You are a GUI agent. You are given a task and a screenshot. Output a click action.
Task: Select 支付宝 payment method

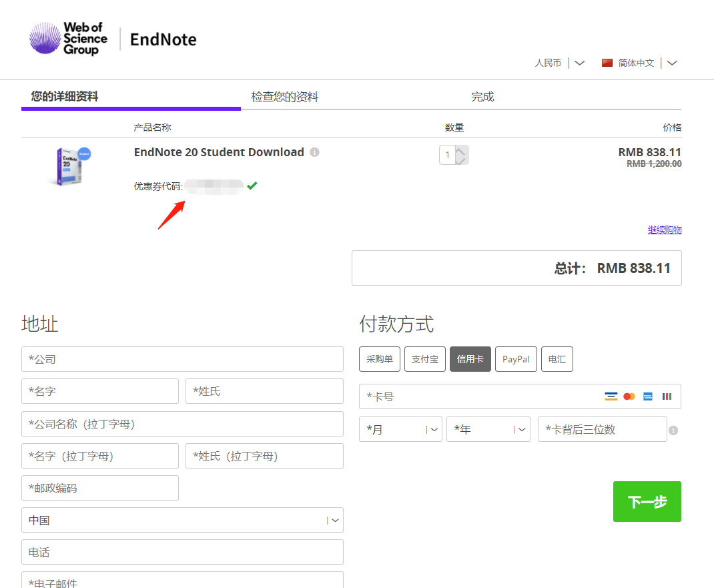coord(425,359)
